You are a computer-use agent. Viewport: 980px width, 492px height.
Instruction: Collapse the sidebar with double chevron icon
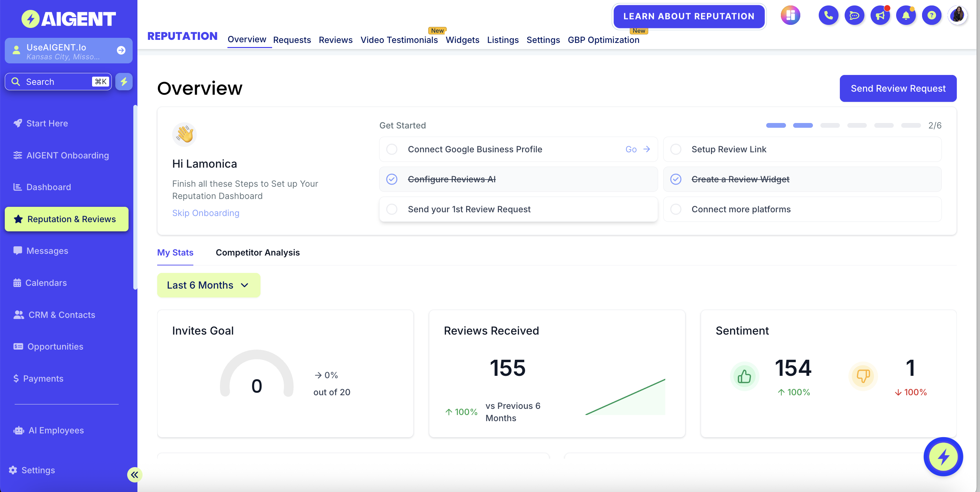pyautogui.click(x=134, y=475)
